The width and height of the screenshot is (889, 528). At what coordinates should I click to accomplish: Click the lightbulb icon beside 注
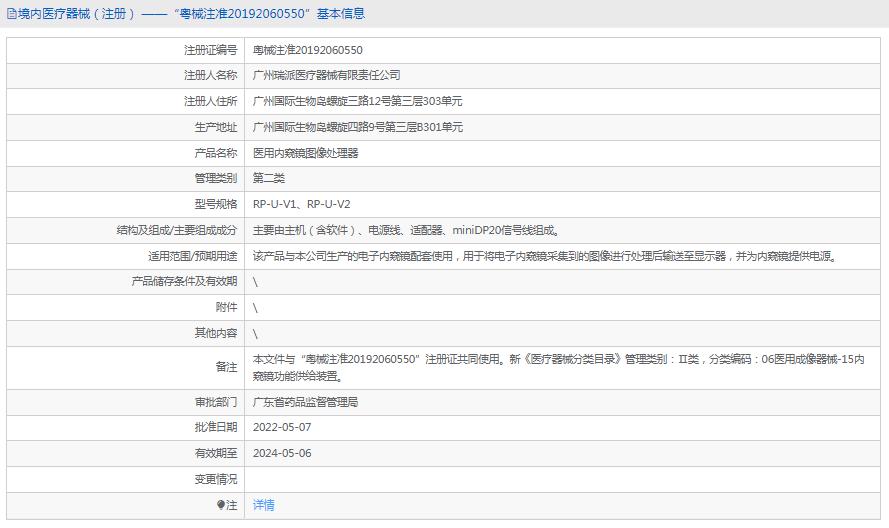click(x=221, y=505)
